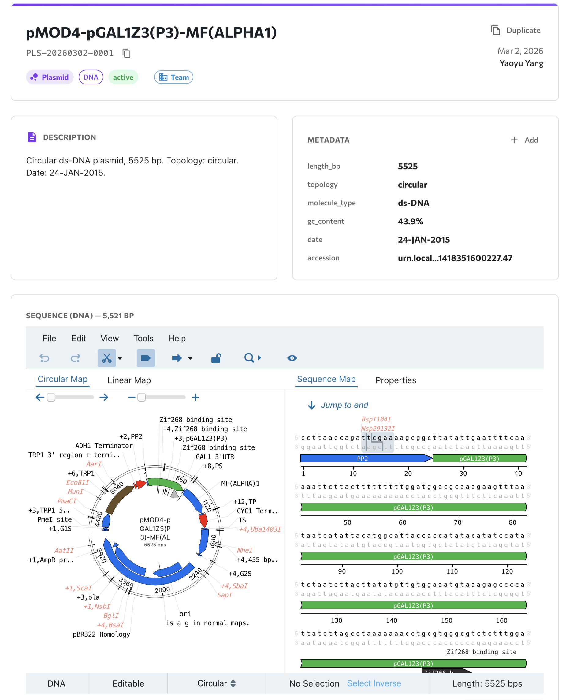
Task: Toggle the scissors cut sites tool
Action: (x=106, y=358)
